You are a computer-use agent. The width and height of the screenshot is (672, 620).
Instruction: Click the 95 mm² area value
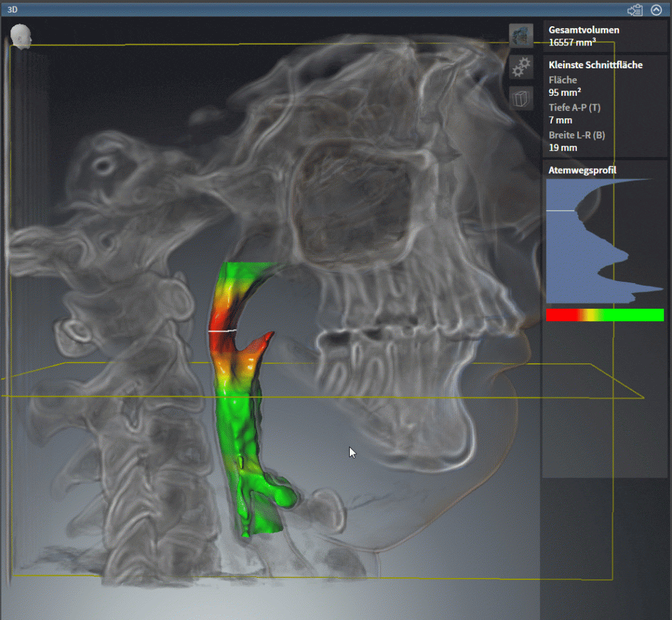point(565,92)
